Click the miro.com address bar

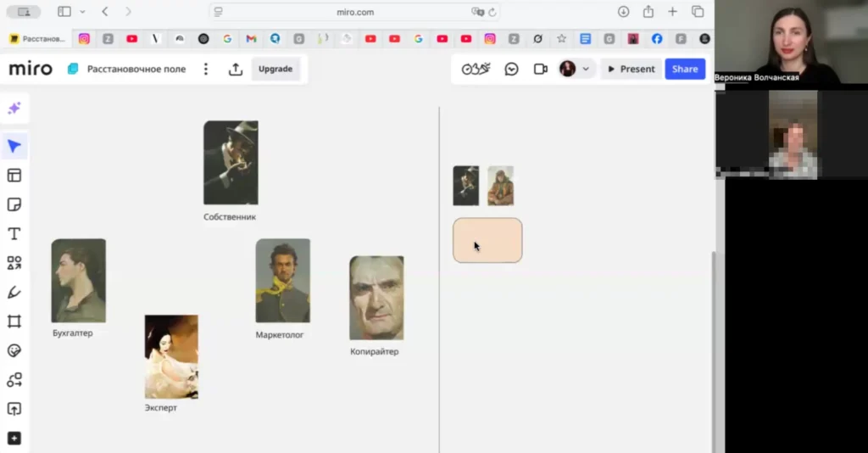[355, 12]
